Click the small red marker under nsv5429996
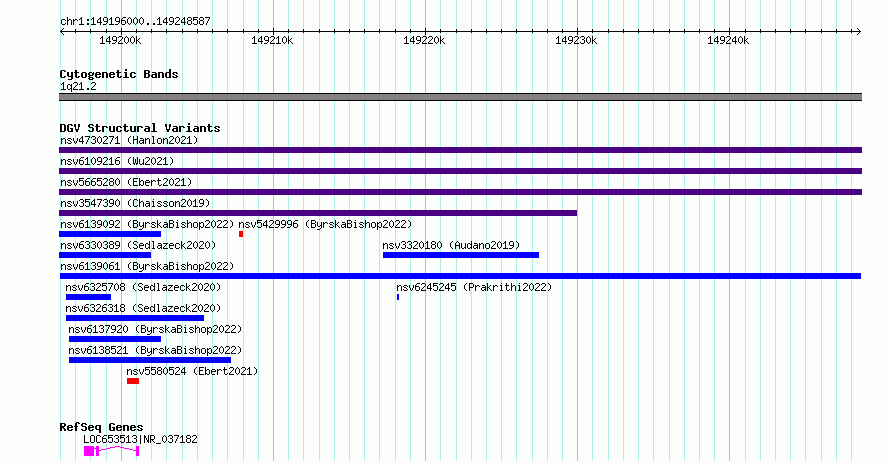 coord(241,234)
